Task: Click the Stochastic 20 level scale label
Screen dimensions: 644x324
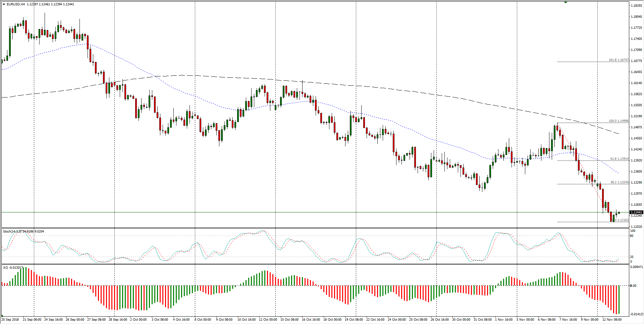Action: click(x=632, y=257)
